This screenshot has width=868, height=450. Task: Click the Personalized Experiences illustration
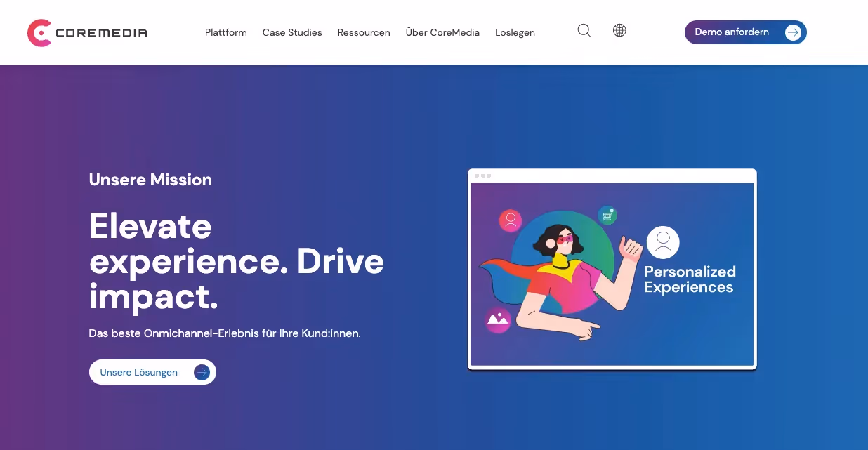click(x=612, y=269)
